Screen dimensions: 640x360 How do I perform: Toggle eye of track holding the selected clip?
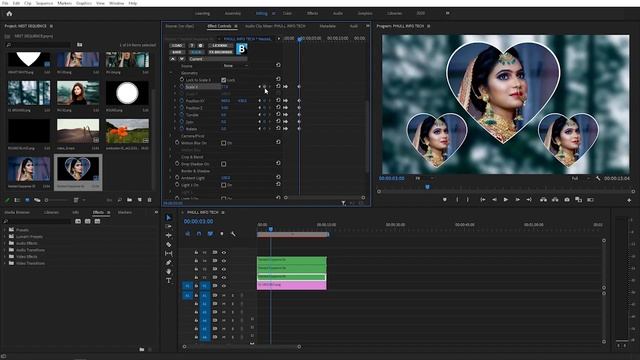pyautogui.click(x=224, y=278)
